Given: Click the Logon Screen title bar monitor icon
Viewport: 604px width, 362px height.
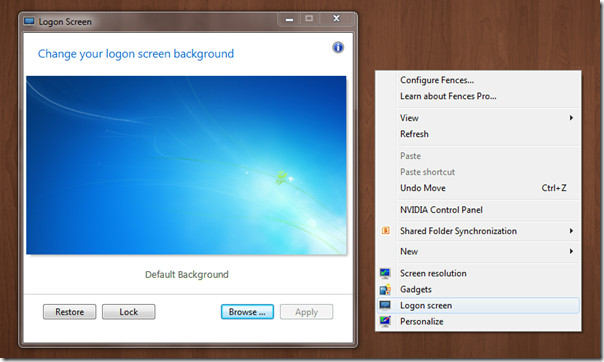Looking at the screenshot, I should [x=29, y=21].
